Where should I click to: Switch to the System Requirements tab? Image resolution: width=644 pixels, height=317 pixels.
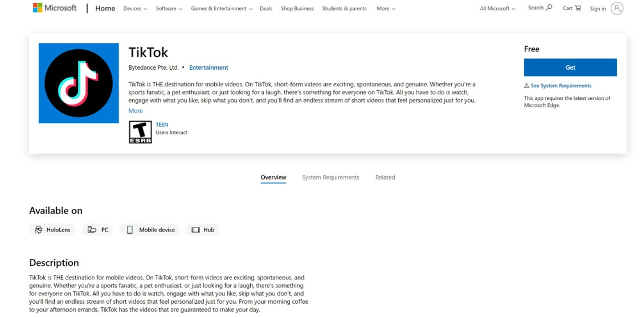[330, 178]
